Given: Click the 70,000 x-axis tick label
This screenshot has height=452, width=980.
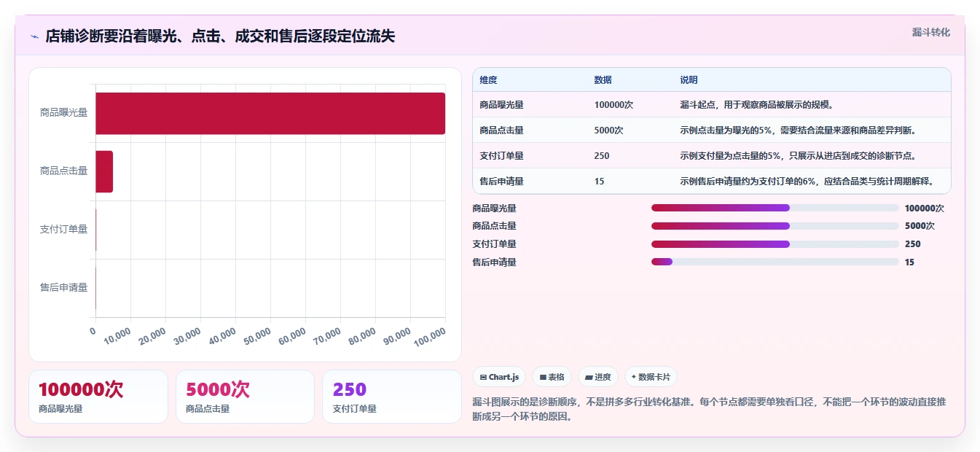Looking at the screenshot, I should click(x=327, y=335).
